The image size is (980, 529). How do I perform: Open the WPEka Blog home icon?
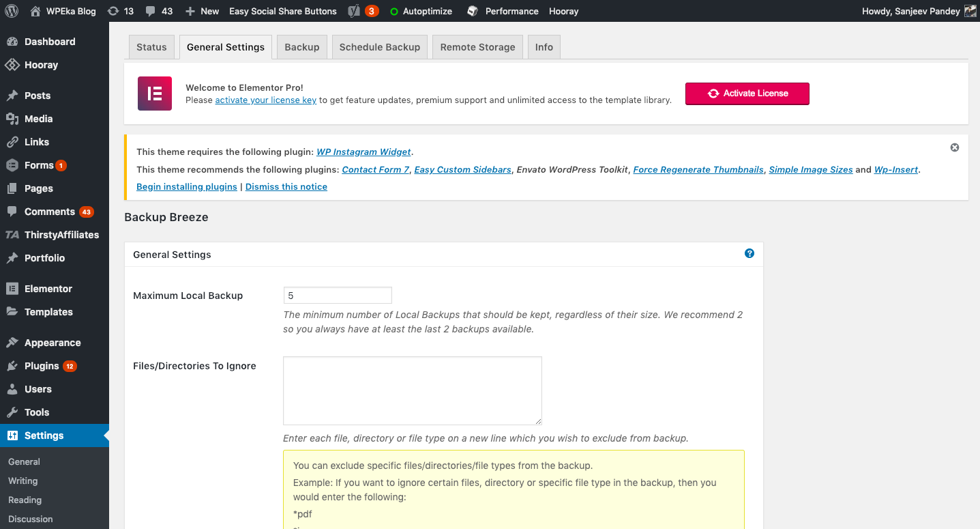click(x=35, y=11)
